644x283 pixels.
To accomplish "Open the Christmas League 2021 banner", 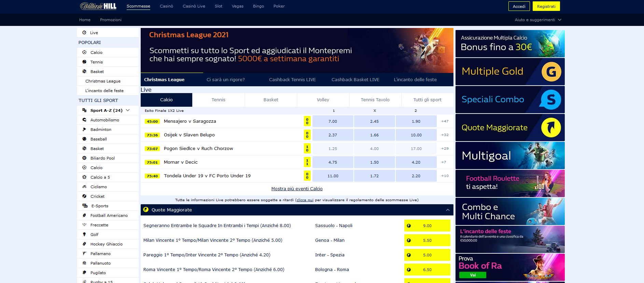I will 297,50.
